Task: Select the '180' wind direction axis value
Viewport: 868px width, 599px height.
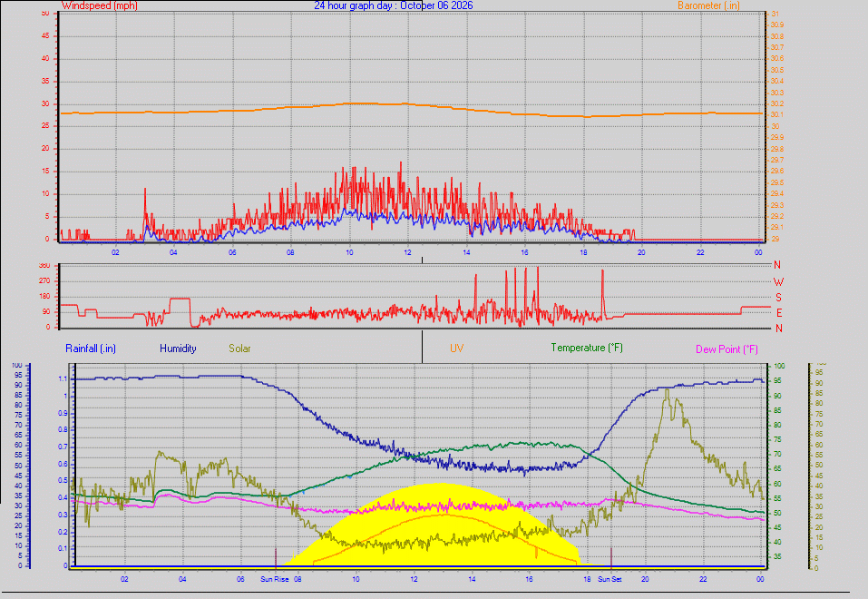Action: pyautogui.click(x=44, y=297)
